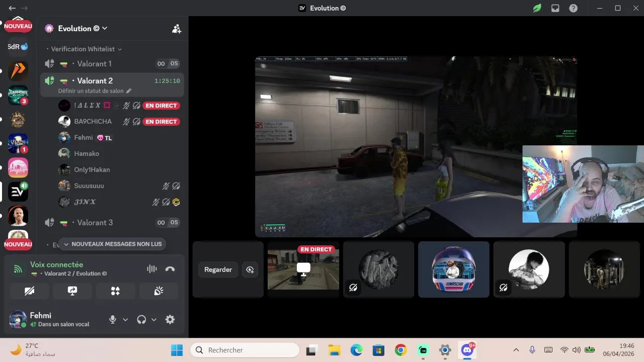Image resolution: width=644 pixels, height=362 pixels.
Task: Open the 27°C weather widget
Action: point(33,350)
